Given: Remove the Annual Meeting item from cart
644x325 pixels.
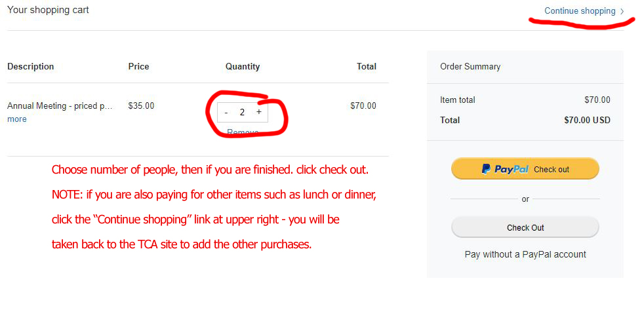Looking at the screenshot, I should (243, 132).
